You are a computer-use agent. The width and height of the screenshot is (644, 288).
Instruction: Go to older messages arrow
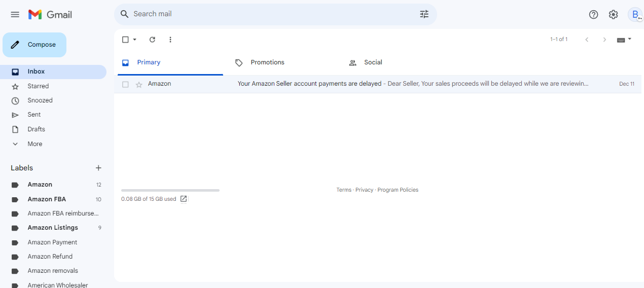coord(604,40)
